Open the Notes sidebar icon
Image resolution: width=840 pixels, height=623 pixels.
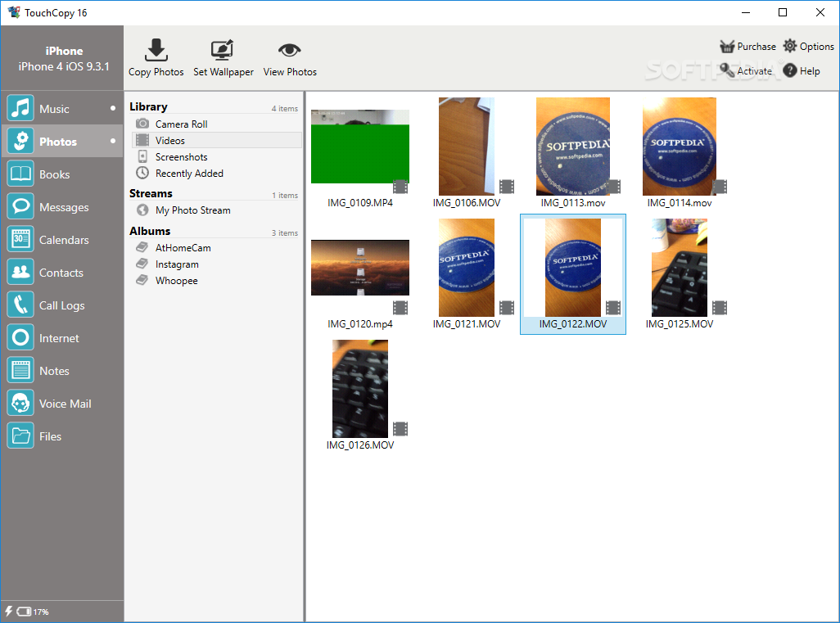pyautogui.click(x=20, y=370)
